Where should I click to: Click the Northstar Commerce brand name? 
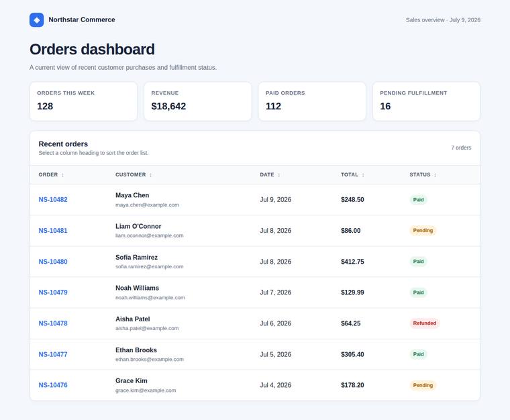[x=82, y=20]
